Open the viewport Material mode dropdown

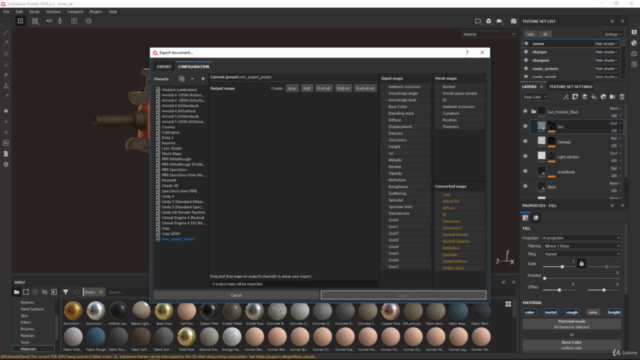tap(489, 34)
